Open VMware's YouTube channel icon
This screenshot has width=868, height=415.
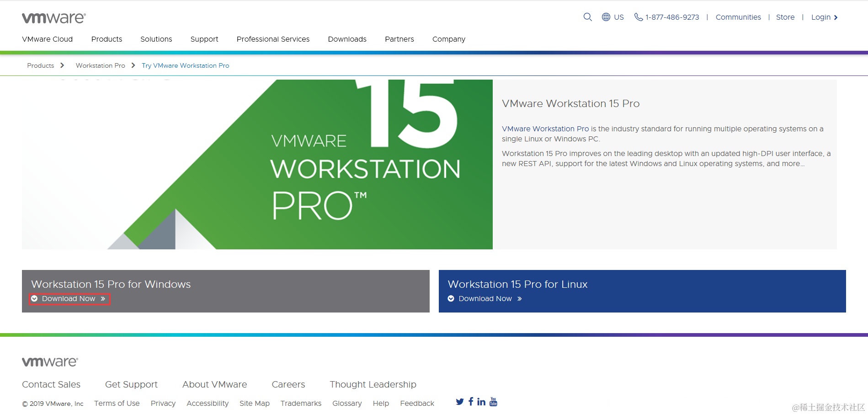pyautogui.click(x=493, y=402)
